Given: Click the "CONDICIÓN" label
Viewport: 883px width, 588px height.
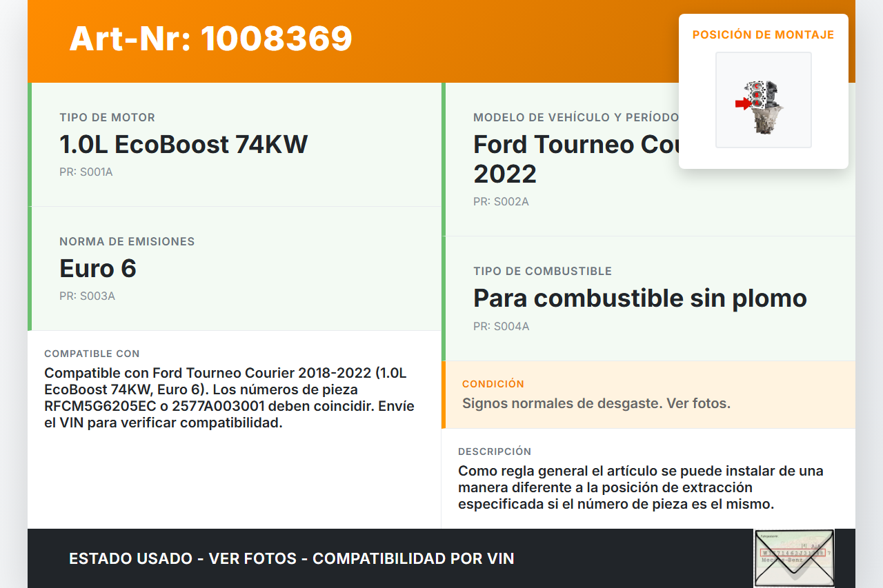Looking at the screenshot, I should [x=493, y=383].
